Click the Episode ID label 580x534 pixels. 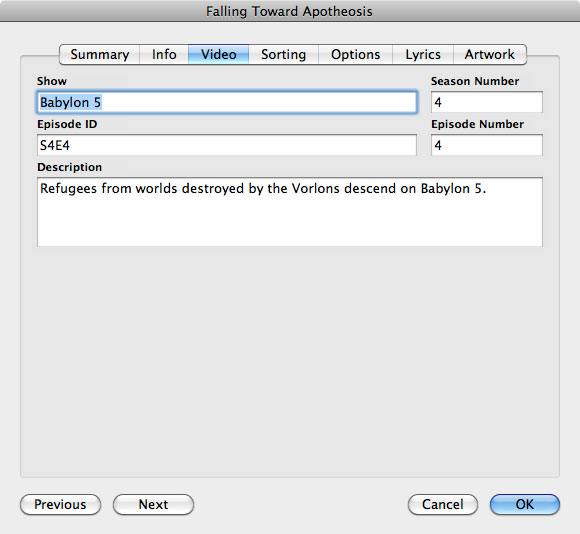click(x=67, y=124)
